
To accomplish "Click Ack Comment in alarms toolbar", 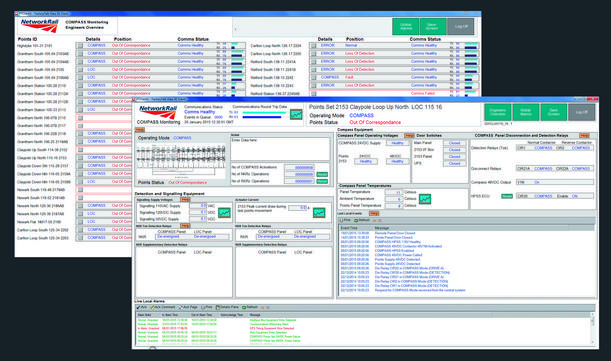I will click(x=163, y=307).
